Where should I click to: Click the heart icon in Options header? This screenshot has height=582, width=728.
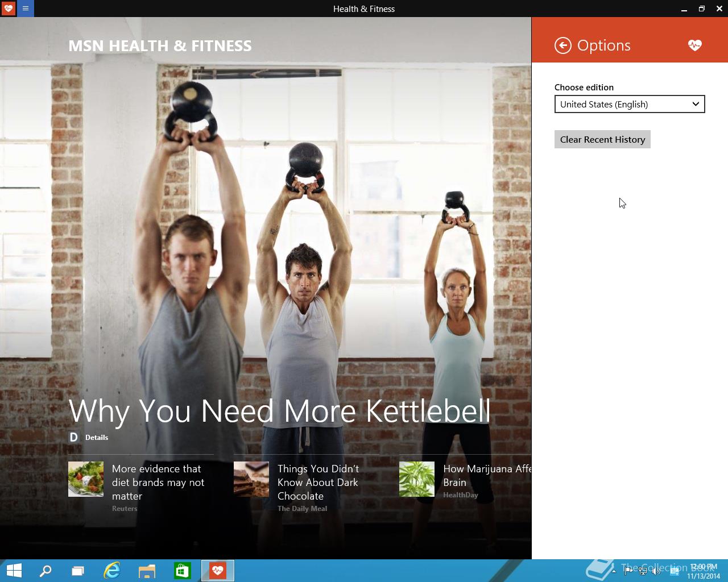[x=694, y=45]
